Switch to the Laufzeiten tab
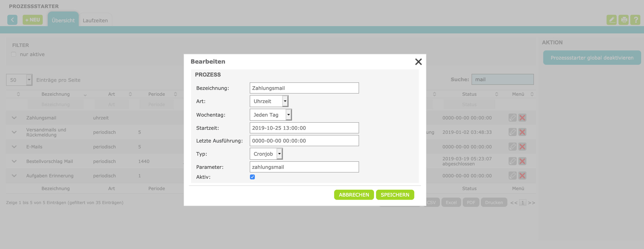This screenshot has height=249, width=644. pyautogui.click(x=95, y=20)
